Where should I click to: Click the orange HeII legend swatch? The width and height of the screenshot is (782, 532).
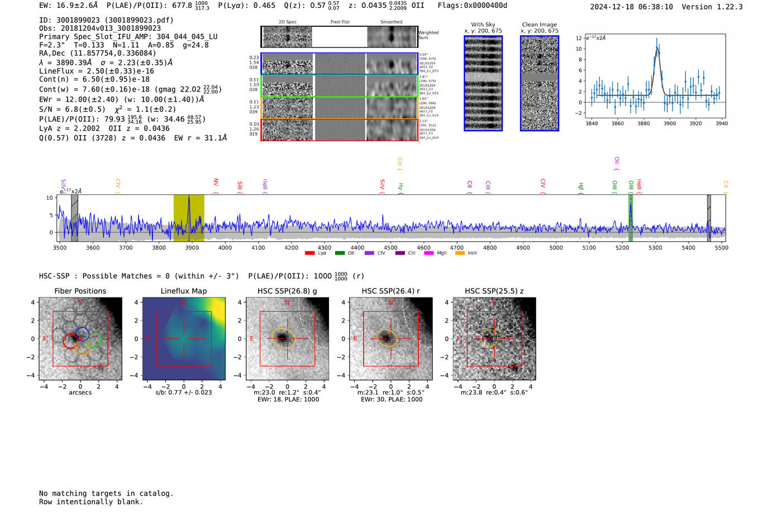(460, 253)
